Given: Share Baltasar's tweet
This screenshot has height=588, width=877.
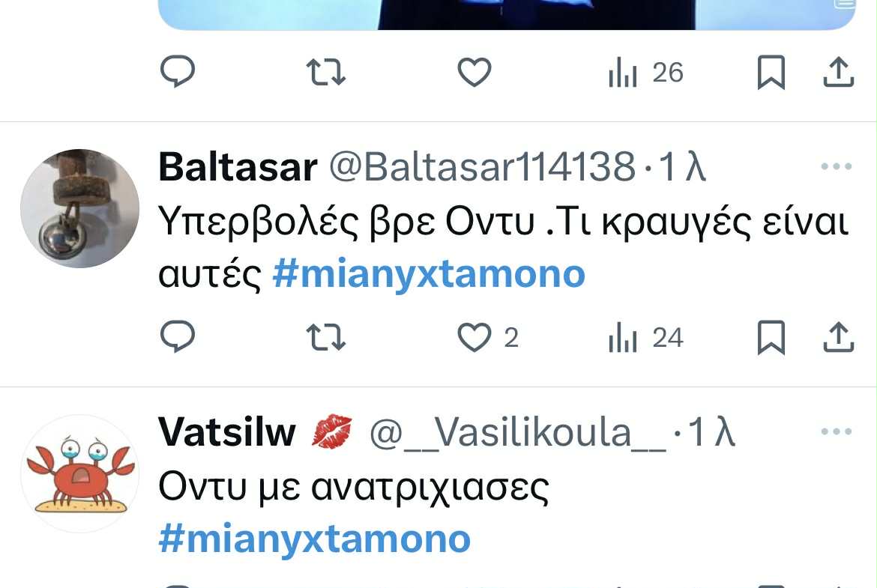Looking at the screenshot, I should (x=839, y=337).
